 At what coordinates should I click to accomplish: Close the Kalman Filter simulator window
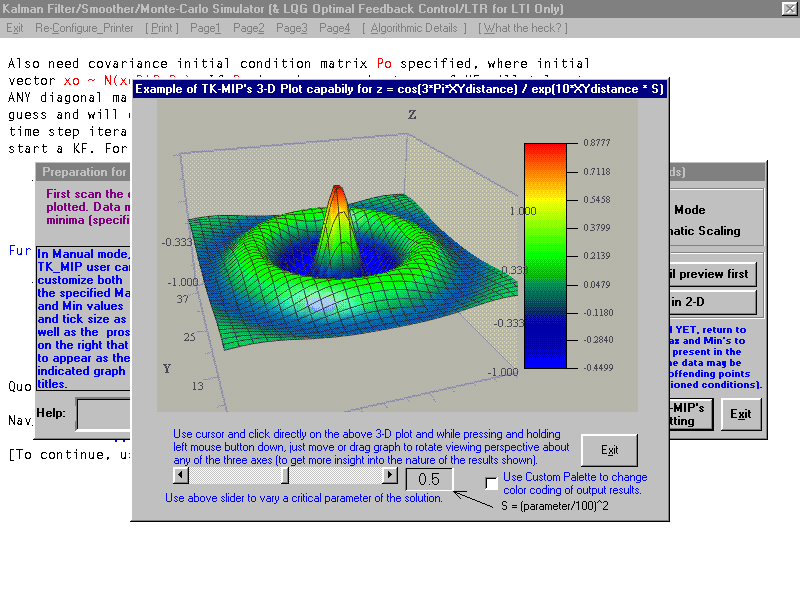coord(789,9)
